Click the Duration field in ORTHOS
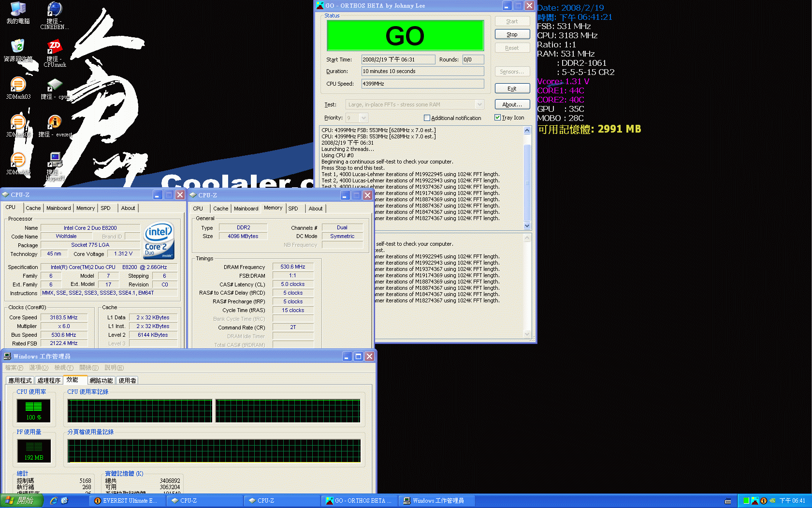Viewport: 812px width, 508px height. pyautogui.click(x=423, y=71)
